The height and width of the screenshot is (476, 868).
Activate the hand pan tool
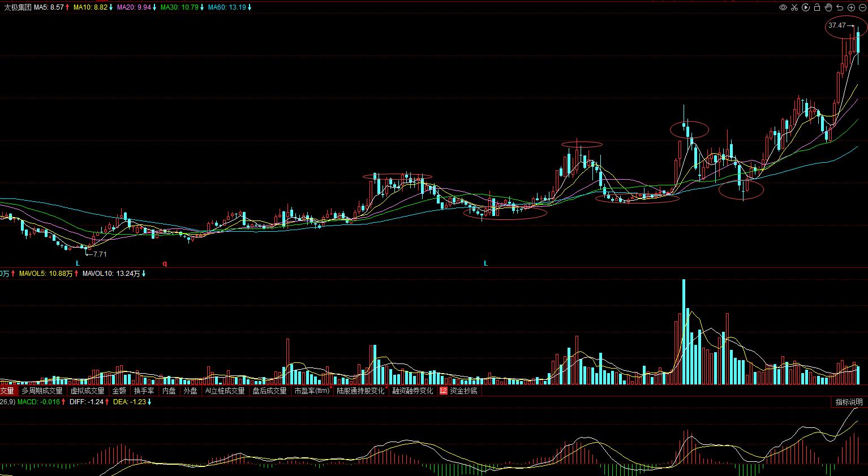point(828,7)
